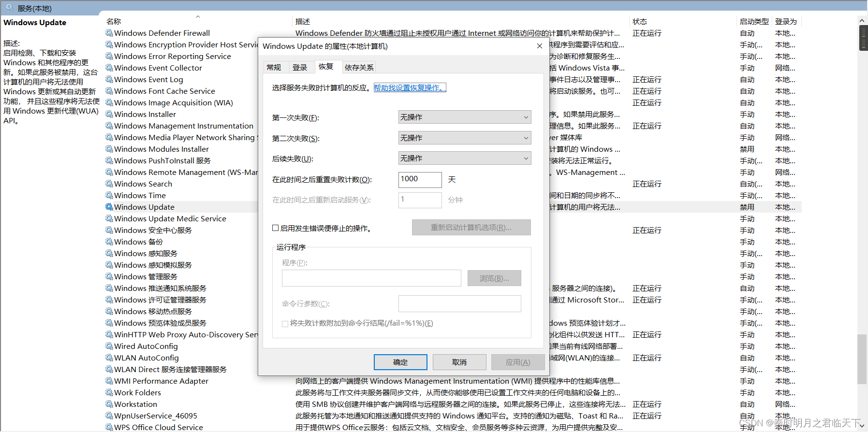Select the WPS Office Cloud Service row
Image resolution: width=868 pixels, height=432 pixels.
(453, 427)
